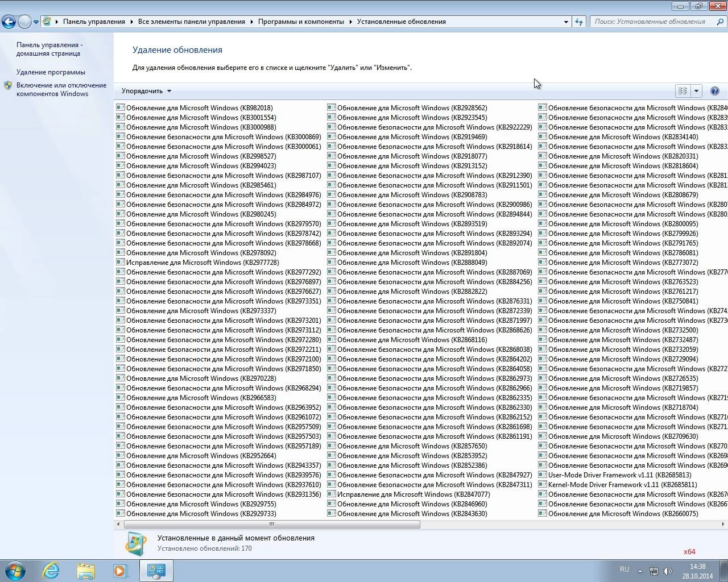Open Windows Media Player on taskbar
Image resolution: width=728 pixels, height=582 pixels.
[x=120, y=571]
